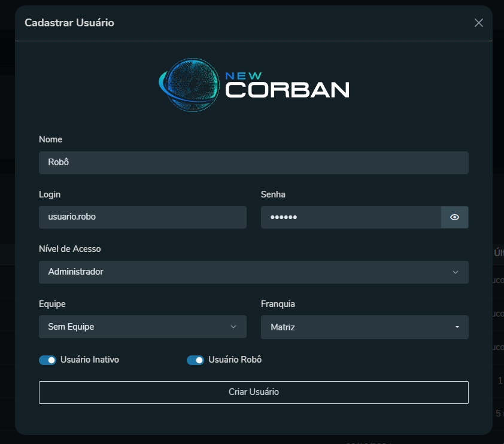Show password with the eye icon
Screen dimensions: 504x444
point(454,217)
